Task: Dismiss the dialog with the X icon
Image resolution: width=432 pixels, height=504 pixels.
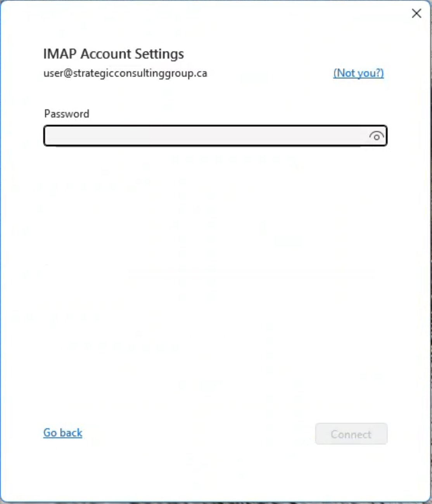Action: (416, 14)
